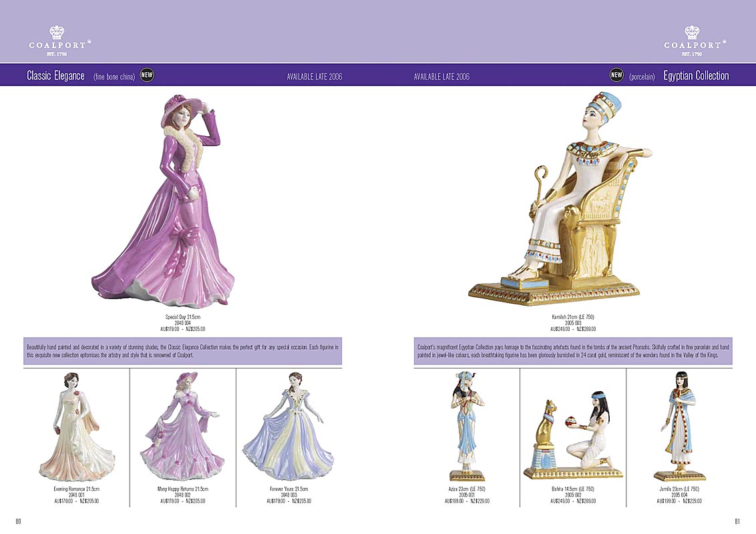Click the Egyptian Collection description text box
Viewport: 756px width, 534px height.
(x=573, y=351)
